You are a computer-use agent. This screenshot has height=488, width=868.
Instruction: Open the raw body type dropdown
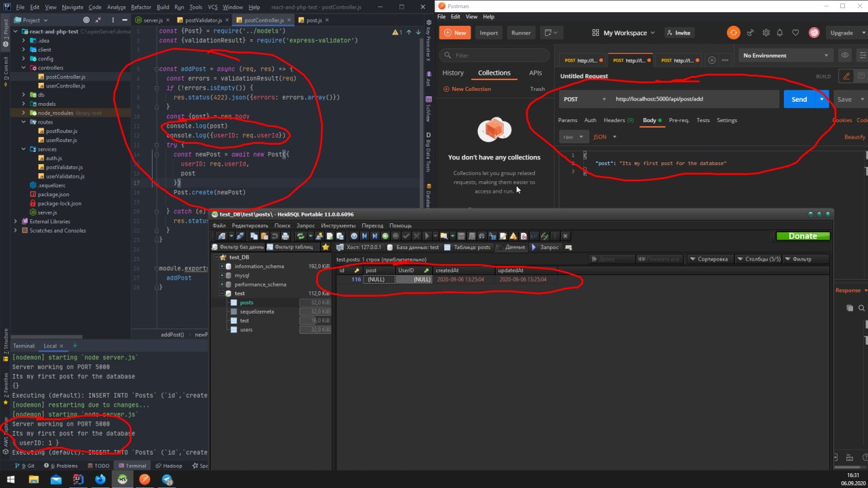point(574,136)
